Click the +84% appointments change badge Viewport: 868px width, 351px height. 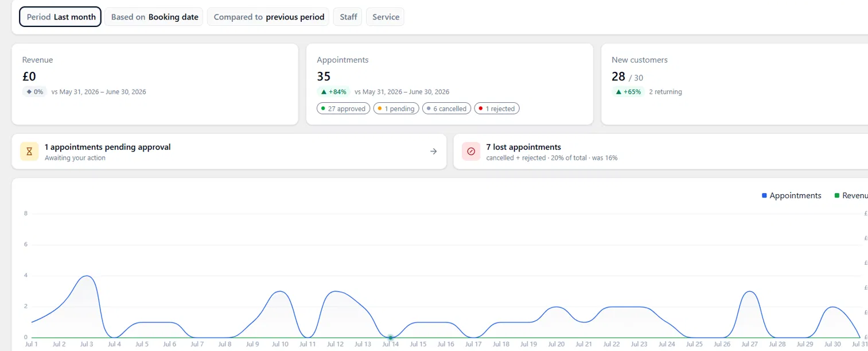pos(333,92)
